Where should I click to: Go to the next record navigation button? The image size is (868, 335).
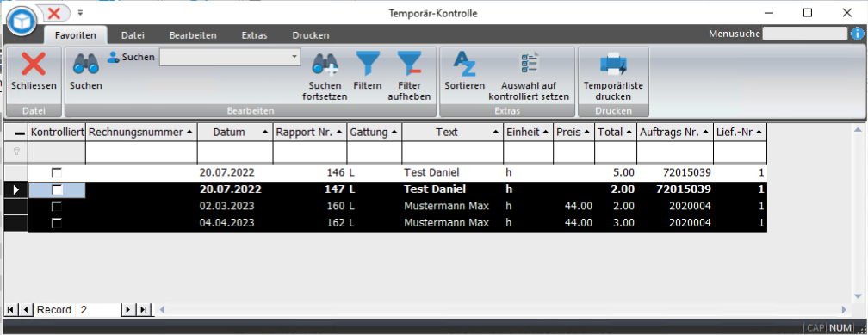128,309
